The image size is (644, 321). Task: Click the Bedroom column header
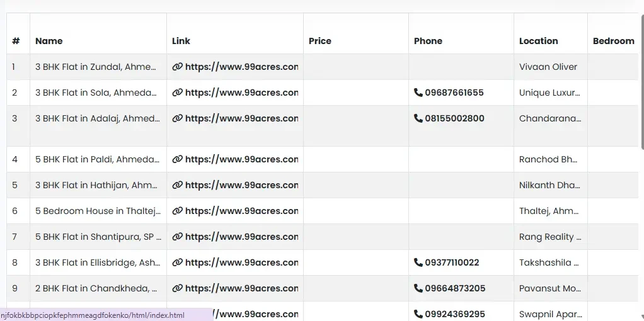pos(613,41)
